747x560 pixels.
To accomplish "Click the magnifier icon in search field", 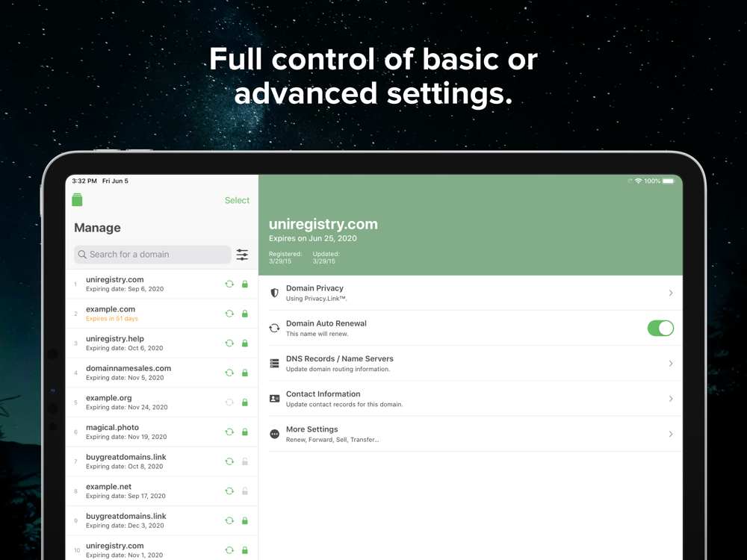I will [x=82, y=255].
